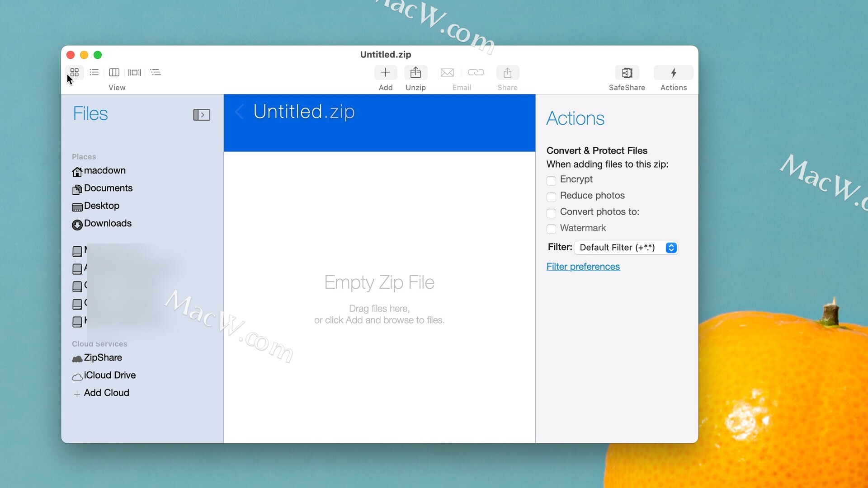Select iCloud Drive cloud service
This screenshot has width=868, height=488.
[109, 375]
